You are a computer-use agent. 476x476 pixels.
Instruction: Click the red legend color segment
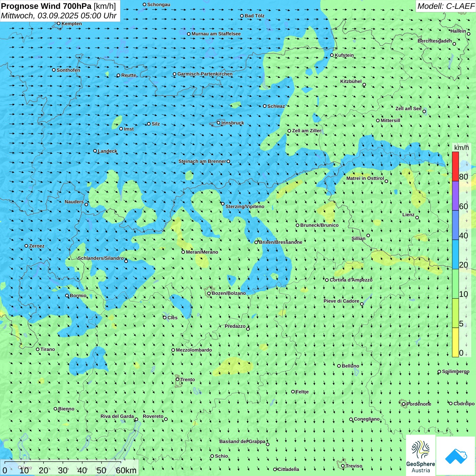[x=455, y=166]
